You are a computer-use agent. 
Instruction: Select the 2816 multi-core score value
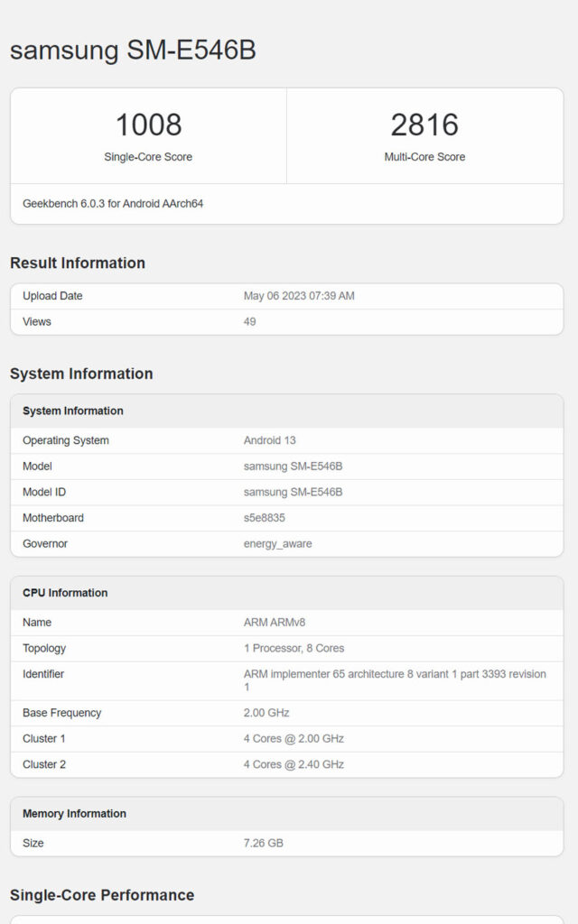pyautogui.click(x=424, y=125)
